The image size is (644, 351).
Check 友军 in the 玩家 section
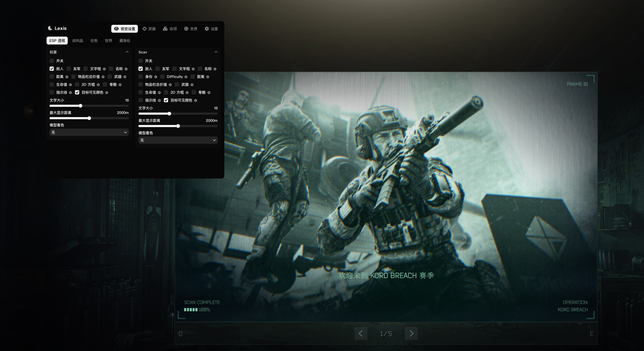(69, 69)
